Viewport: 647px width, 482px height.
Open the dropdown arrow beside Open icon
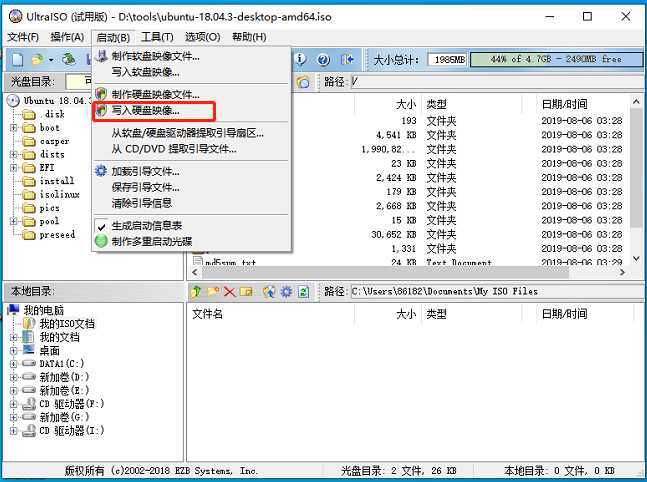pyautogui.click(x=51, y=60)
